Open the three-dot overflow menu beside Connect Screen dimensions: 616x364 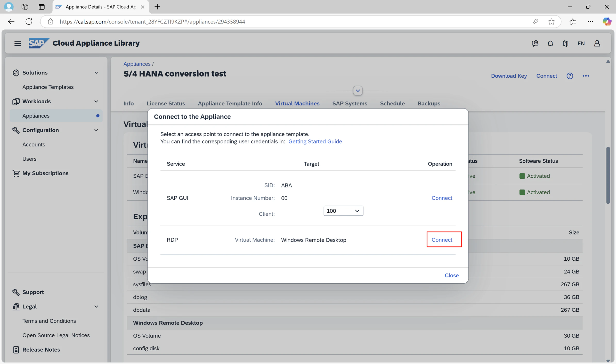click(586, 76)
